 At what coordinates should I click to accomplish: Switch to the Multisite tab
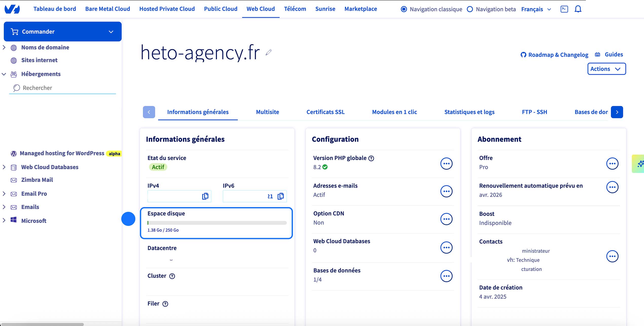click(x=267, y=112)
